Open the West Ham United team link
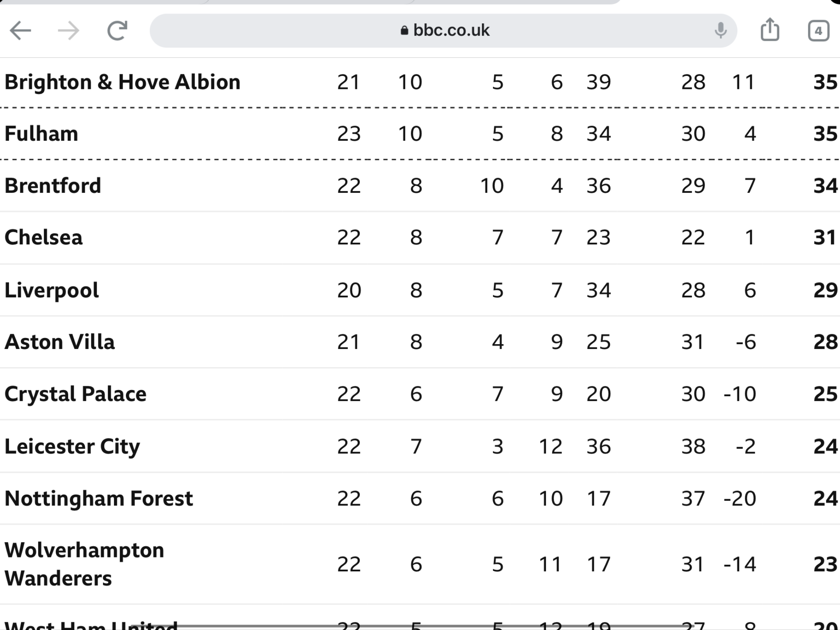Image resolution: width=840 pixels, height=630 pixels. click(91, 624)
